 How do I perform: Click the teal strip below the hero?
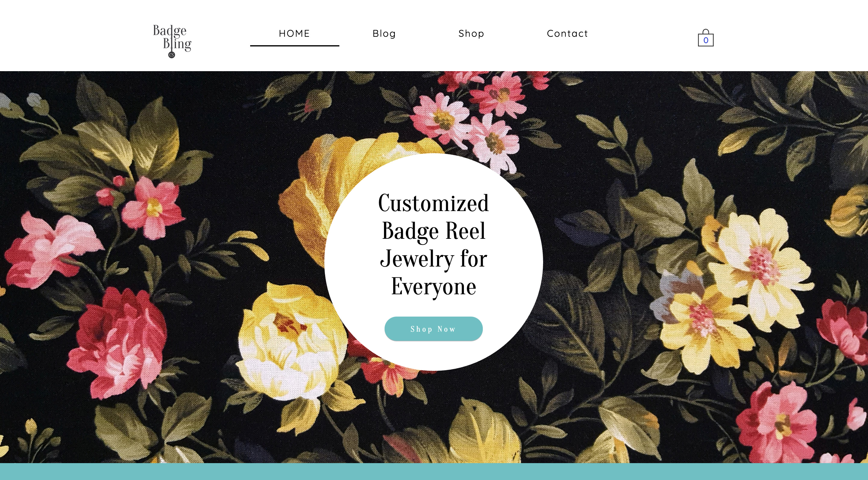click(434, 472)
